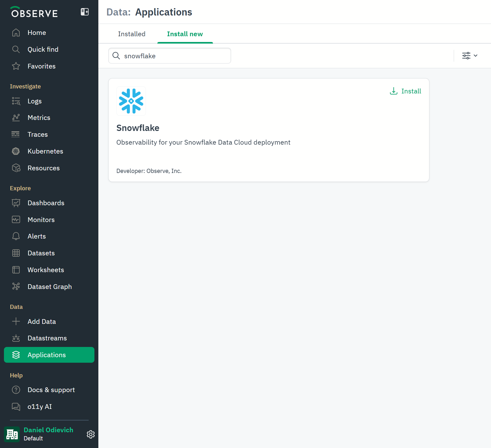The height and width of the screenshot is (448, 491).
Task: Open Datasets page
Action: (x=41, y=253)
